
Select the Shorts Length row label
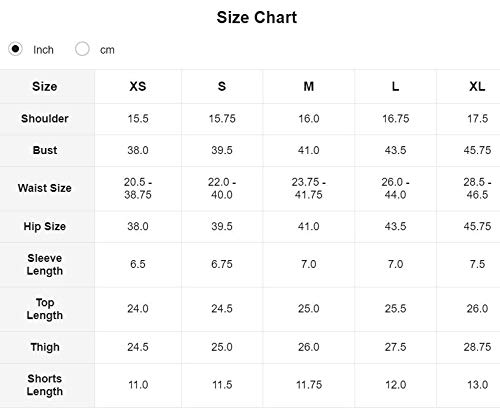(x=45, y=385)
